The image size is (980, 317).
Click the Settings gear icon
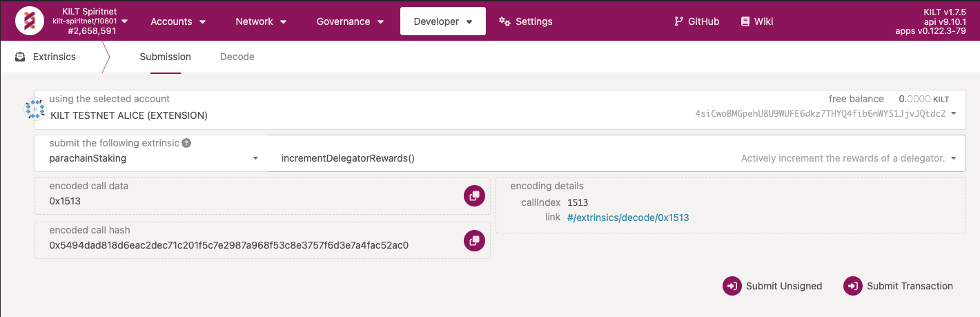click(x=504, y=21)
